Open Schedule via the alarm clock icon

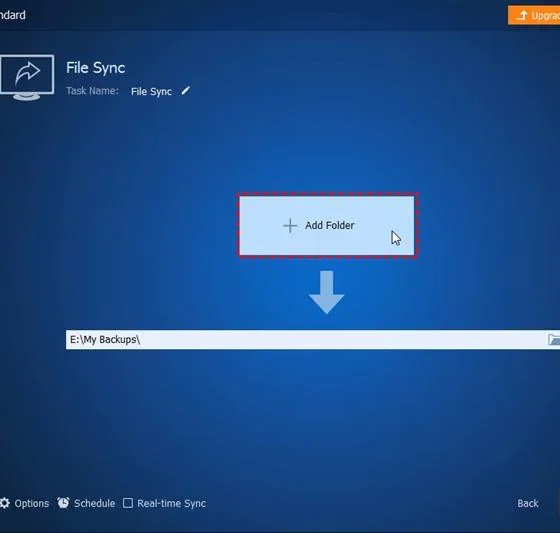pos(64,503)
